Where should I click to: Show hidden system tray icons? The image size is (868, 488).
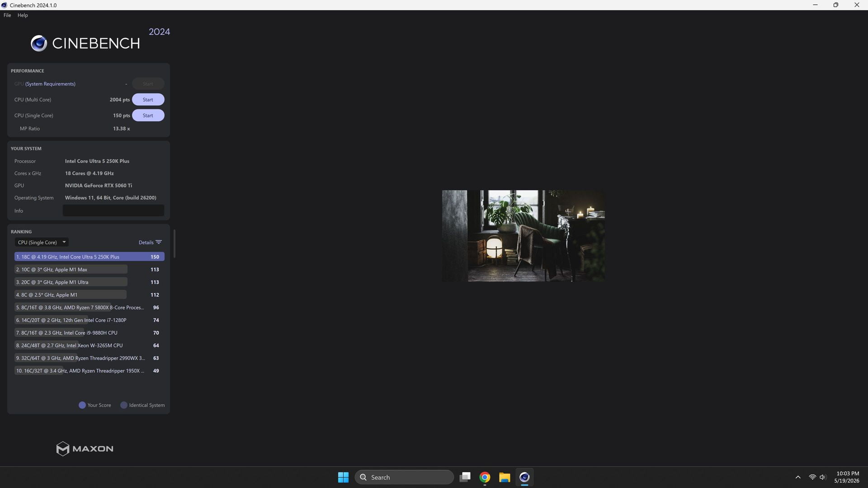click(798, 477)
